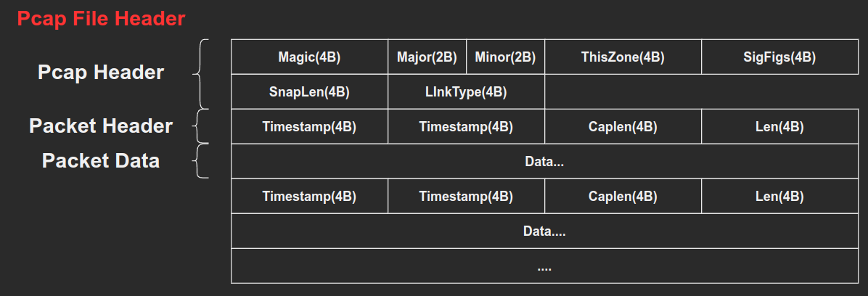868x296 pixels.
Task: Select the SigFigs(4B) cell
Action: coord(780,57)
